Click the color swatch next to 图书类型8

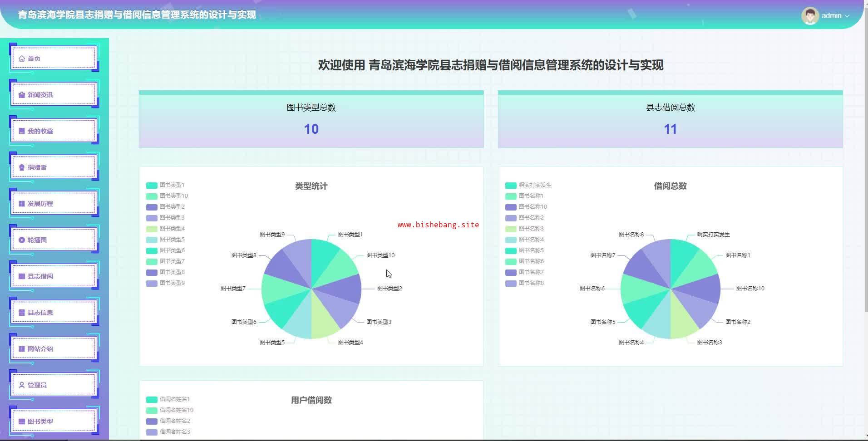152,272
